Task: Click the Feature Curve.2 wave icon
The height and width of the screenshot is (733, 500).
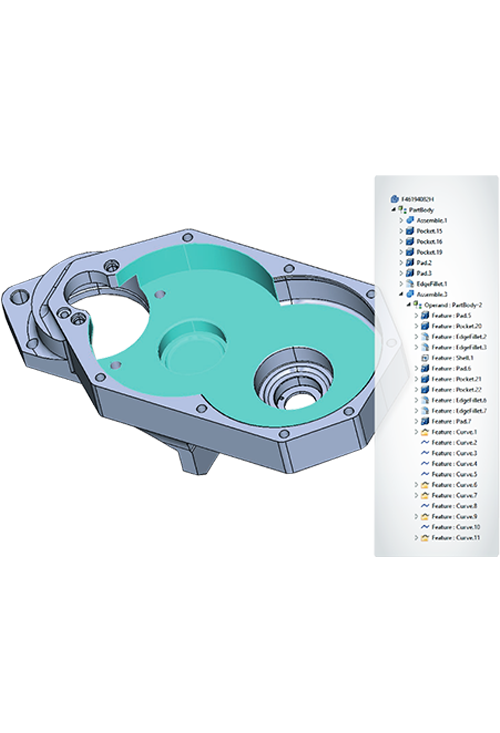Action: click(425, 442)
